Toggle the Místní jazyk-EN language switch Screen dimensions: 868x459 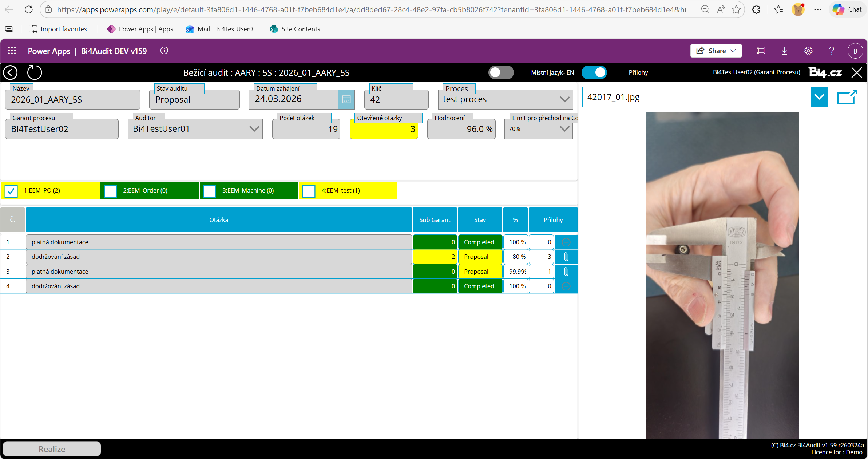coord(501,72)
